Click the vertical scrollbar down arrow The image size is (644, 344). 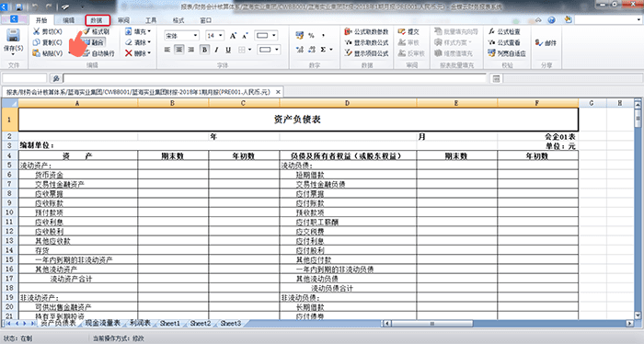pos(638,315)
